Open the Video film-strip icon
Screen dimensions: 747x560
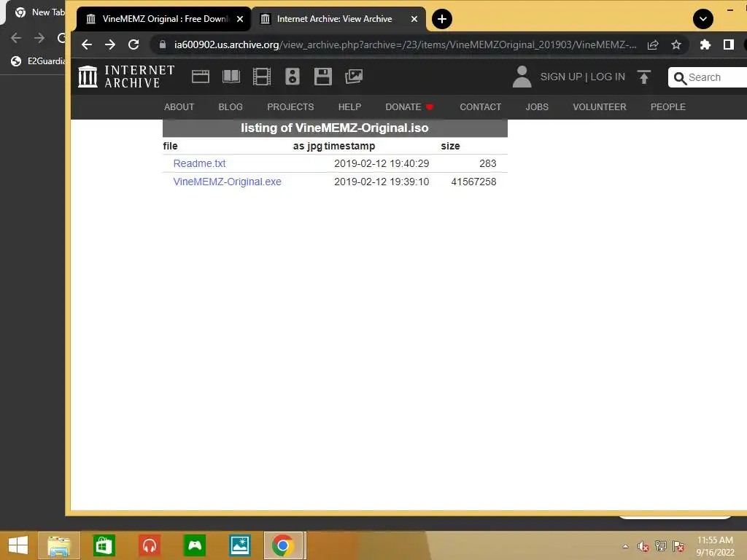[x=262, y=76]
